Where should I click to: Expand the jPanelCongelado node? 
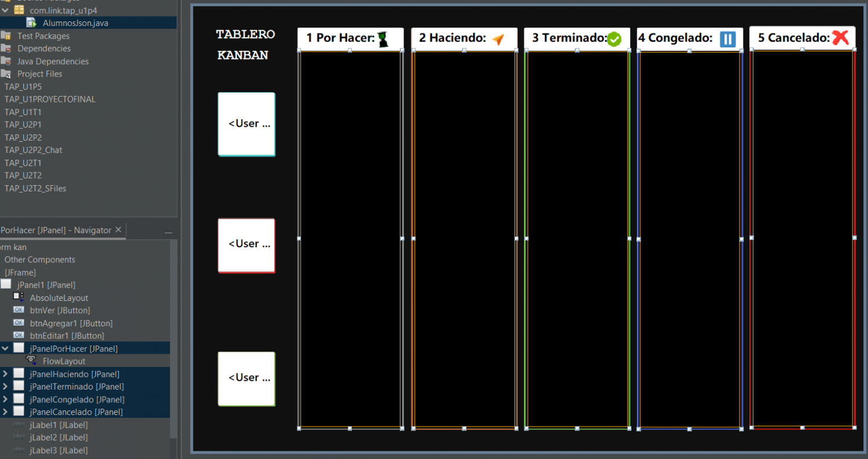(x=5, y=399)
